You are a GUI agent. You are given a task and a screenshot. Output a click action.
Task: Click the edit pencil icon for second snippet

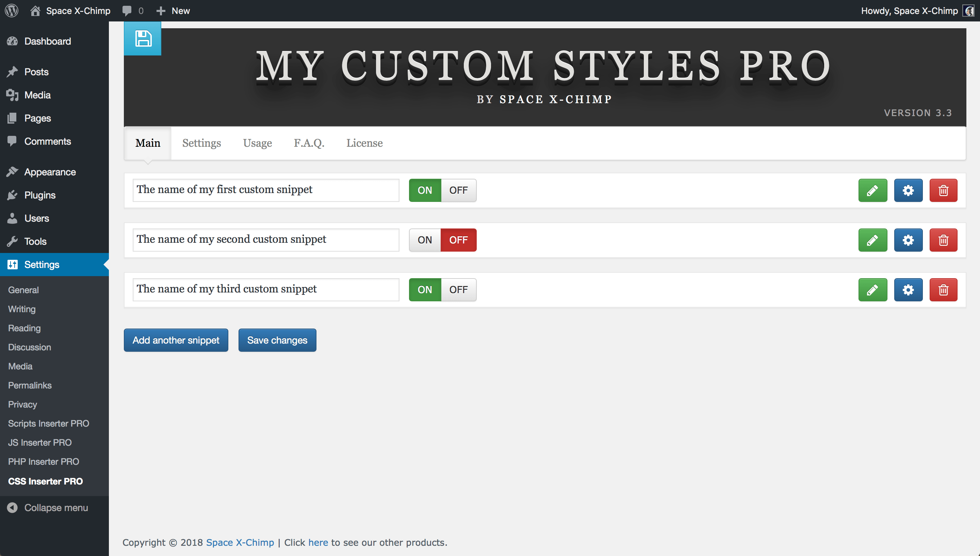872,240
